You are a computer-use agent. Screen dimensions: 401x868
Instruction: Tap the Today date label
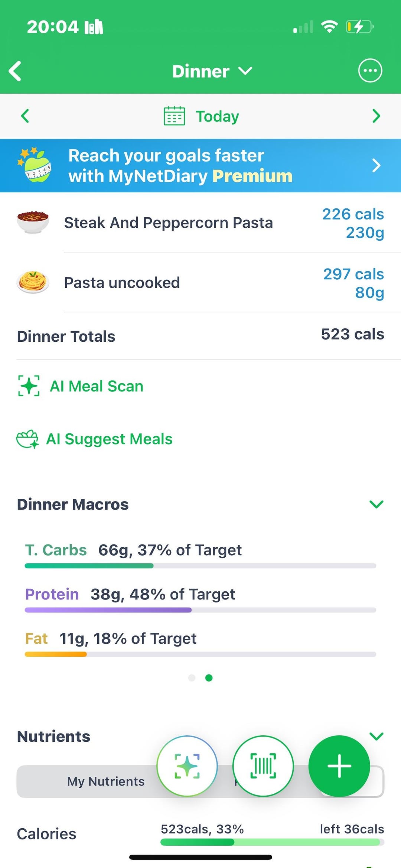coord(218,116)
